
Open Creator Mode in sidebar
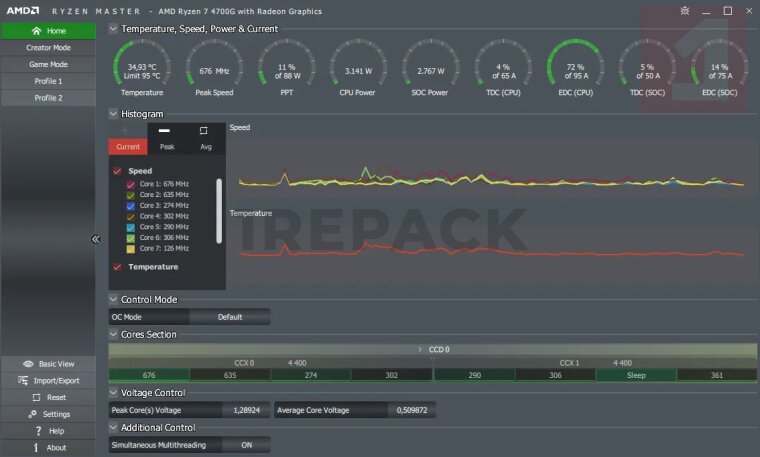(48, 47)
